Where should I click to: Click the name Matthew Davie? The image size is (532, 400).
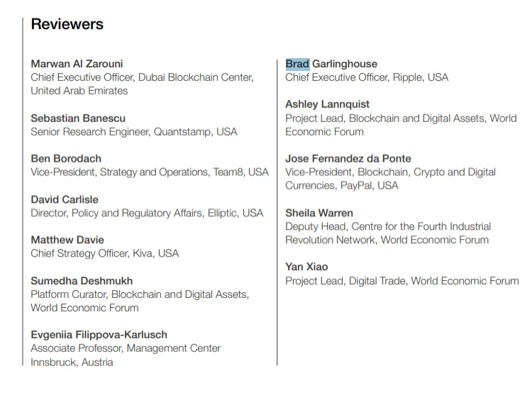pyautogui.click(x=67, y=240)
